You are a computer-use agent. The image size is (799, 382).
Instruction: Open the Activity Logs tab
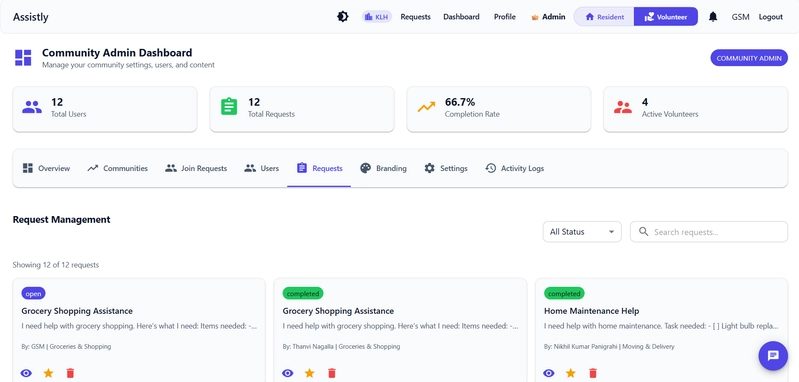coord(515,168)
